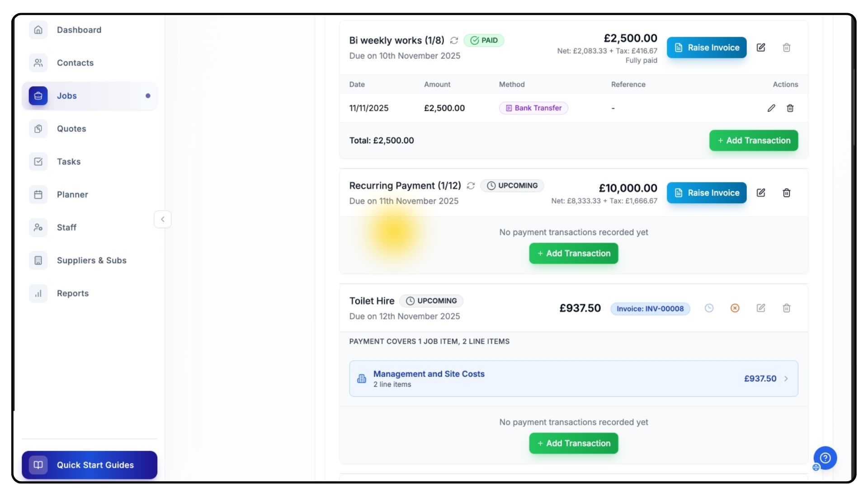Raise Invoice for Recurring Payment

(706, 193)
